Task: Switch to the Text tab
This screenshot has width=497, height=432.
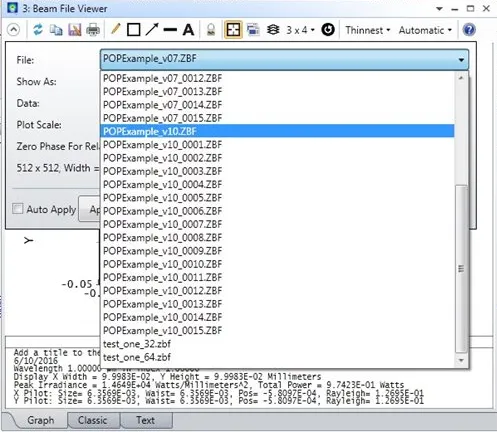Action: (146, 420)
